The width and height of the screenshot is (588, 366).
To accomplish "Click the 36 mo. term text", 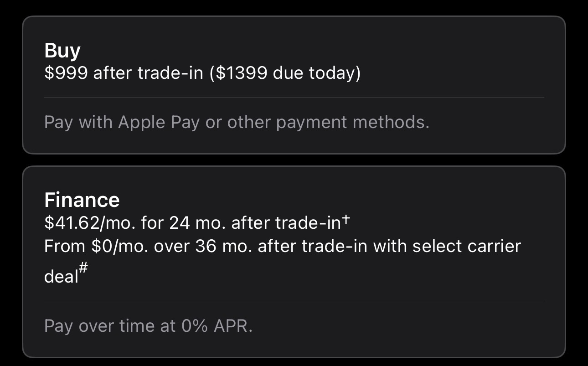I will (x=223, y=247).
